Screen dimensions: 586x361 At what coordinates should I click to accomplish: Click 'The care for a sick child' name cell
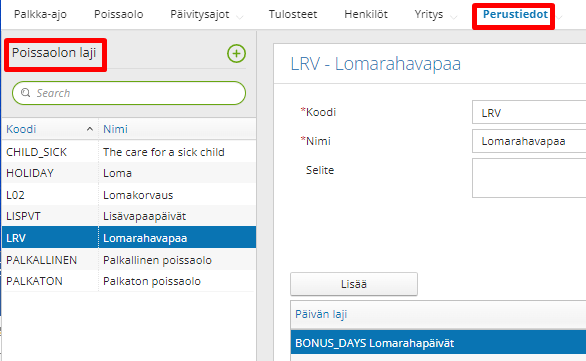[x=164, y=152]
